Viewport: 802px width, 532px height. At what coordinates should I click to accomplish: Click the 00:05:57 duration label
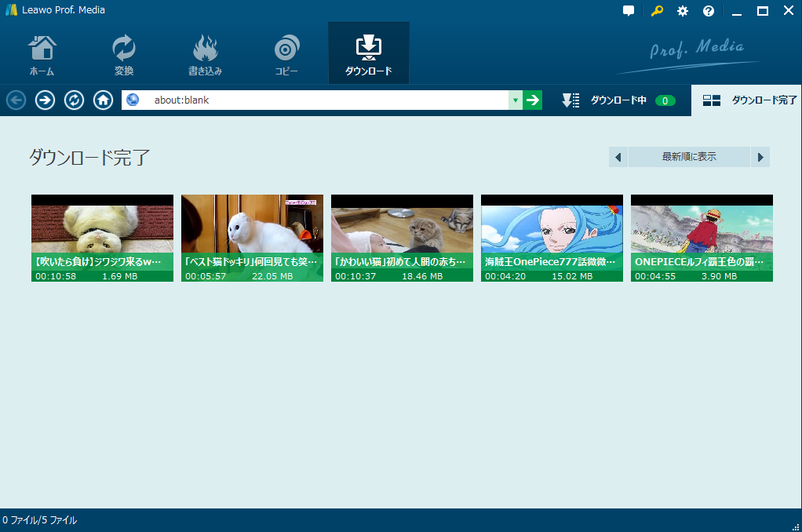coord(206,276)
